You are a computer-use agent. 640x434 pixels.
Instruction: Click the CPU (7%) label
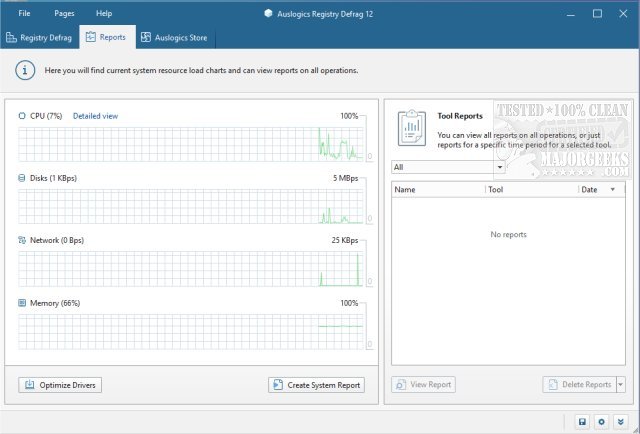tap(46, 116)
